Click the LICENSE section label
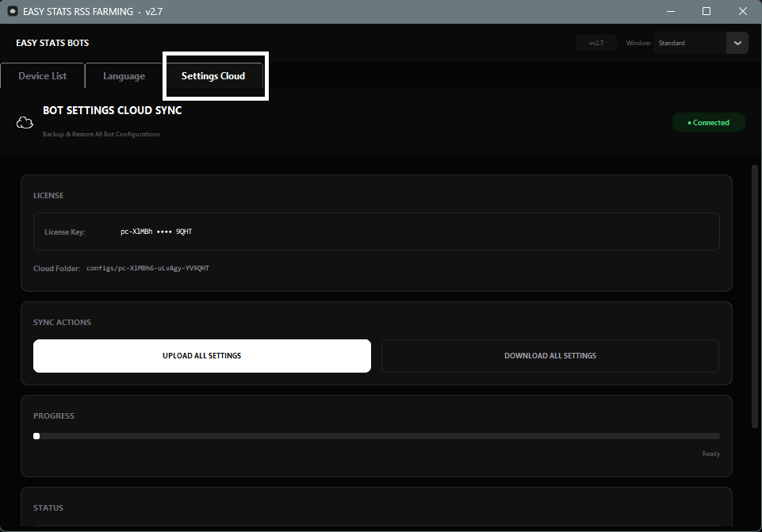The height and width of the screenshot is (532, 762). (x=48, y=195)
